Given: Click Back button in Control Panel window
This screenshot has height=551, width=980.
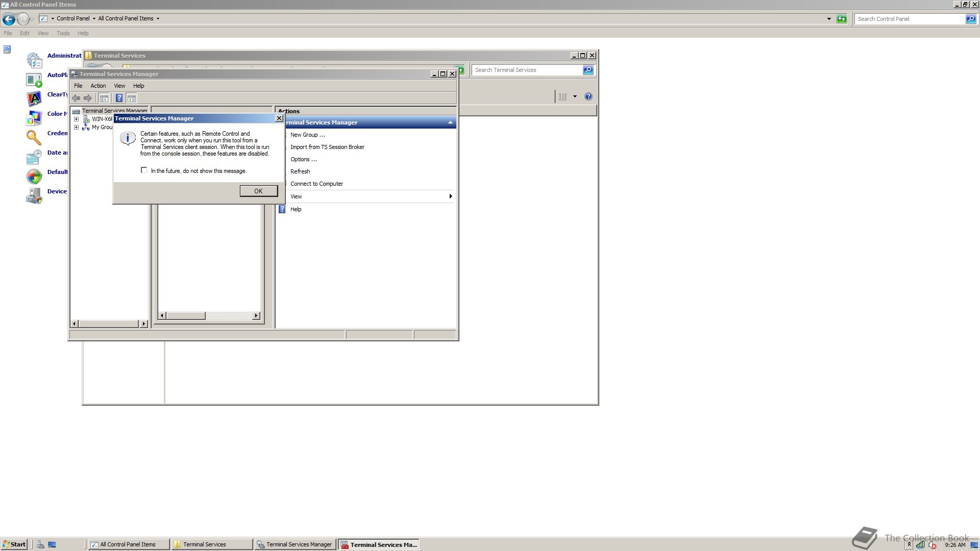Looking at the screenshot, I should (x=9, y=19).
